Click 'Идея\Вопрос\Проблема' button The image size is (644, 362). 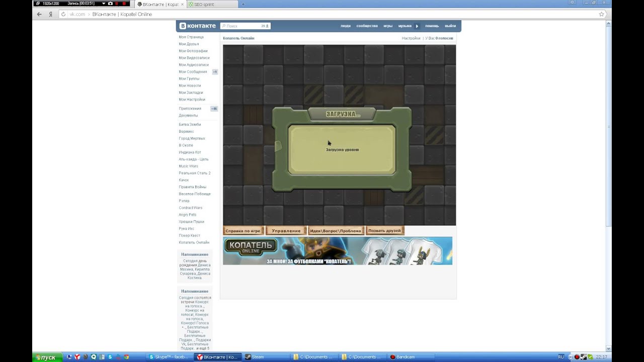[336, 231]
